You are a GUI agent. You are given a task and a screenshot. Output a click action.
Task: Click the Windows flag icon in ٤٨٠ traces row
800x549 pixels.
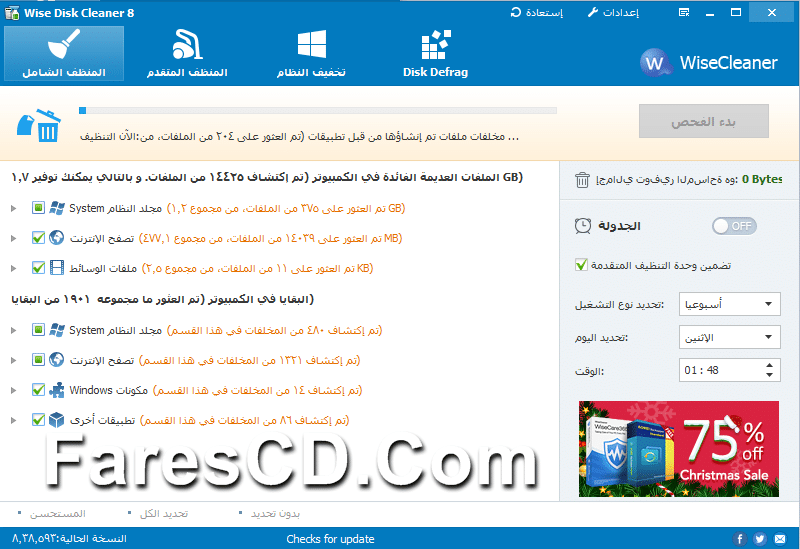click(57, 330)
